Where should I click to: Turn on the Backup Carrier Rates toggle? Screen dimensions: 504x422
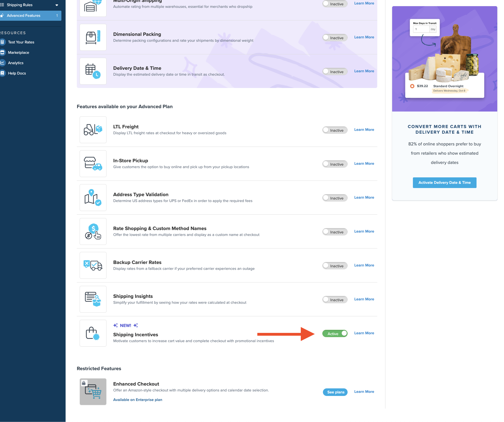(x=335, y=266)
